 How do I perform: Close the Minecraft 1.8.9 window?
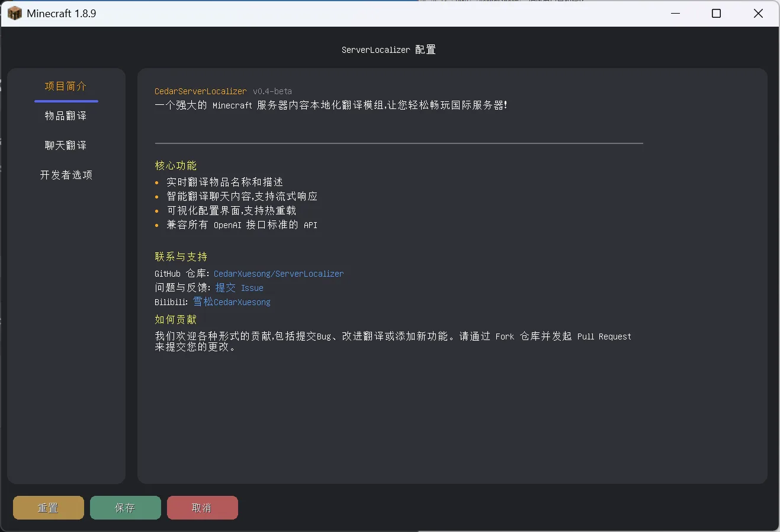coord(758,13)
